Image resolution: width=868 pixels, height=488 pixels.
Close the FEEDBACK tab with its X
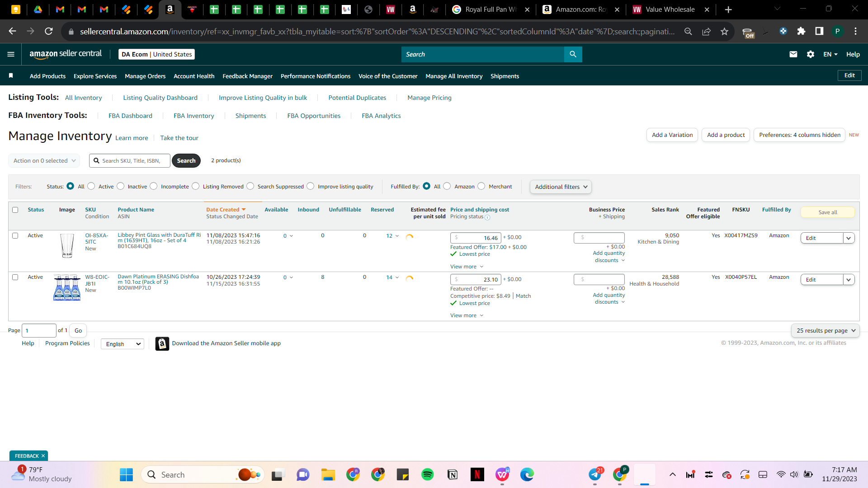coord(43,456)
